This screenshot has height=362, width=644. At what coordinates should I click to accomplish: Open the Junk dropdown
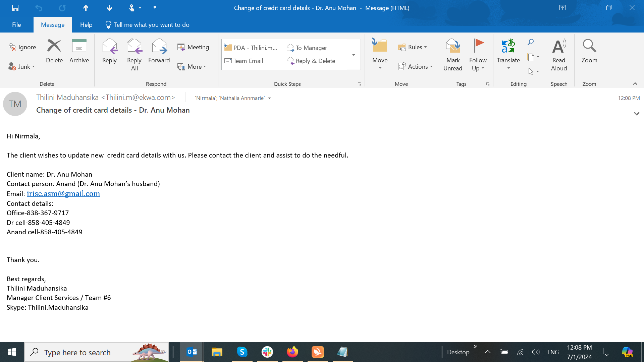click(22, 67)
